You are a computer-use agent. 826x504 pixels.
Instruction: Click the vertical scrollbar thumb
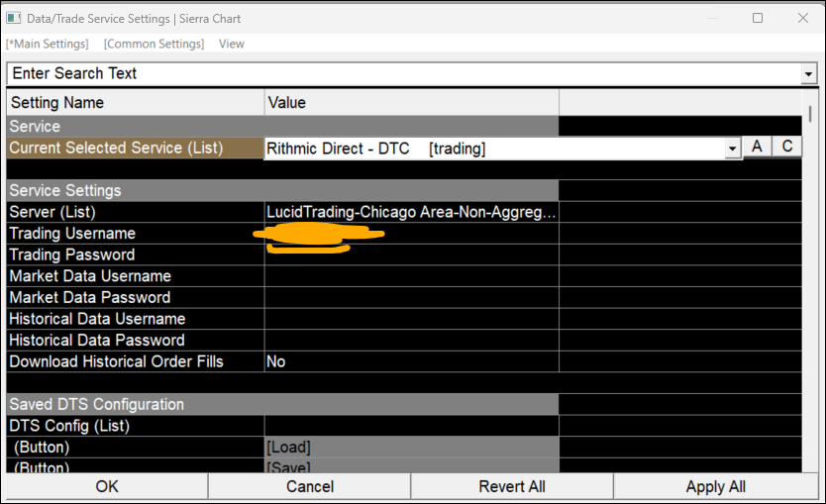tap(810, 114)
